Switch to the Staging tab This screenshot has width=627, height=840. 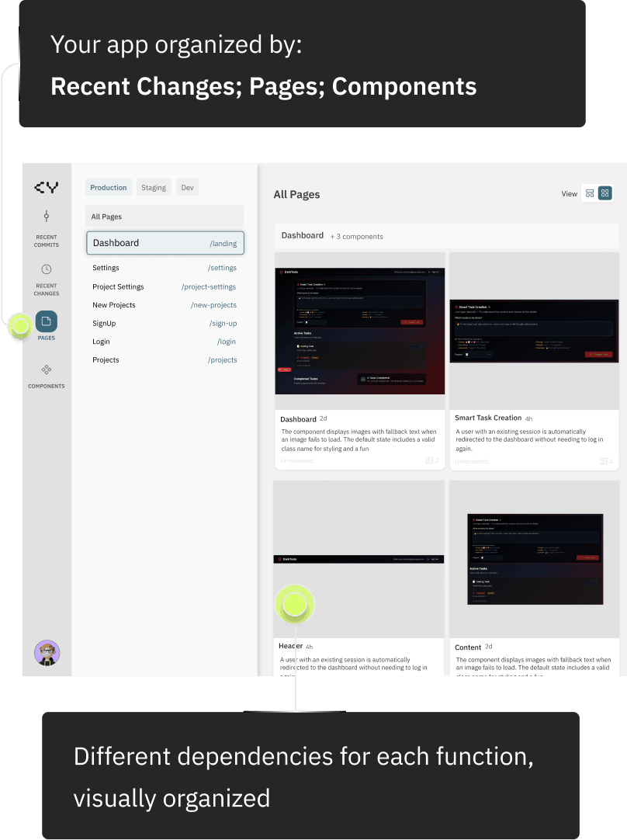tap(153, 187)
